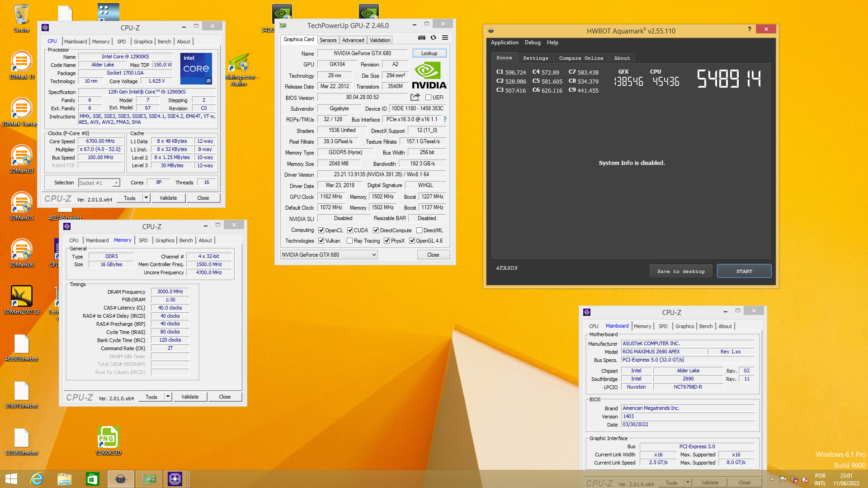Image resolution: width=868 pixels, height=488 pixels.
Task: Click the Bus Interface question mark
Action: click(445, 119)
